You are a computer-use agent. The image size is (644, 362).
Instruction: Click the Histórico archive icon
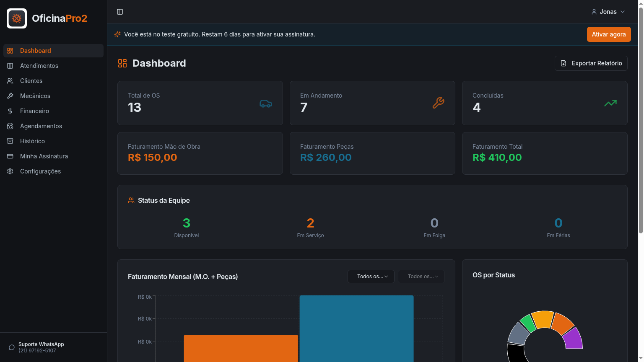click(10, 141)
